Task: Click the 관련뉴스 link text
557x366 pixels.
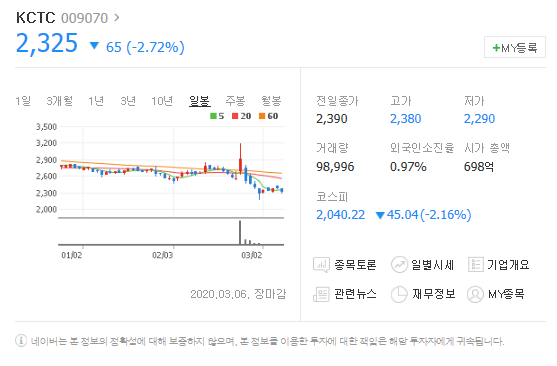Action: pos(355,294)
